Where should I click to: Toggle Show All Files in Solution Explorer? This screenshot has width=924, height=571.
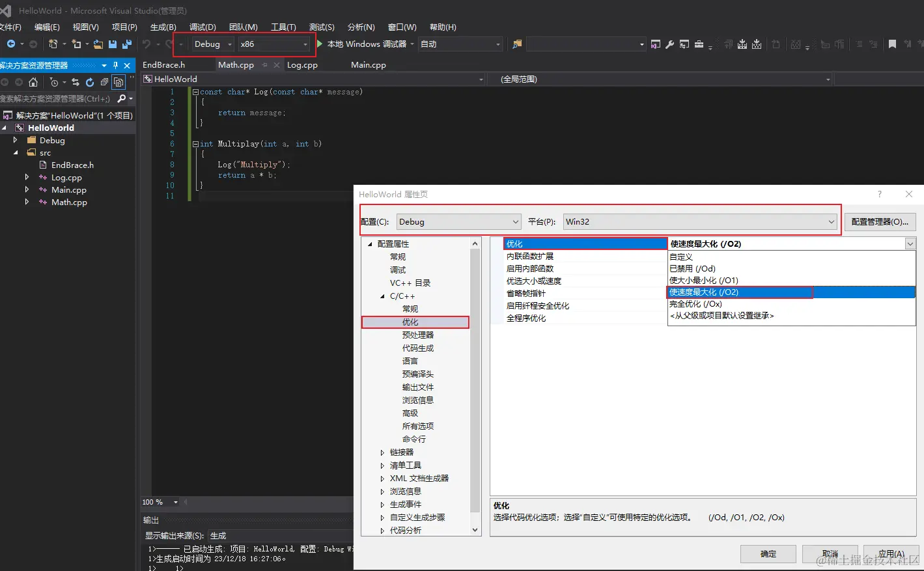click(119, 82)
